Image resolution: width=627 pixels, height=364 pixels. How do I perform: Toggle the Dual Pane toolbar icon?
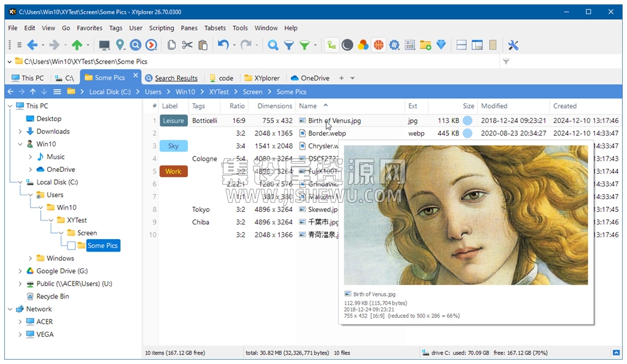[x=461, y=45]
